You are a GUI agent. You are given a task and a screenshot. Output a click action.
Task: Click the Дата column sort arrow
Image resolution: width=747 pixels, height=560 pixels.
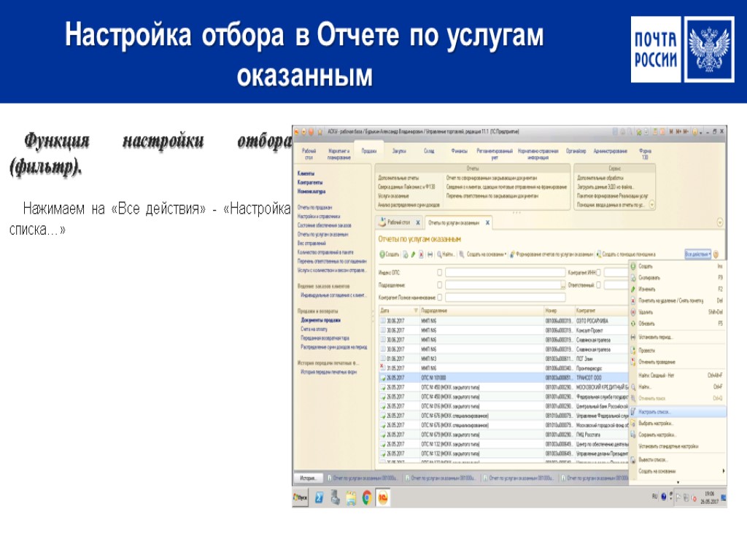[415, 311]
